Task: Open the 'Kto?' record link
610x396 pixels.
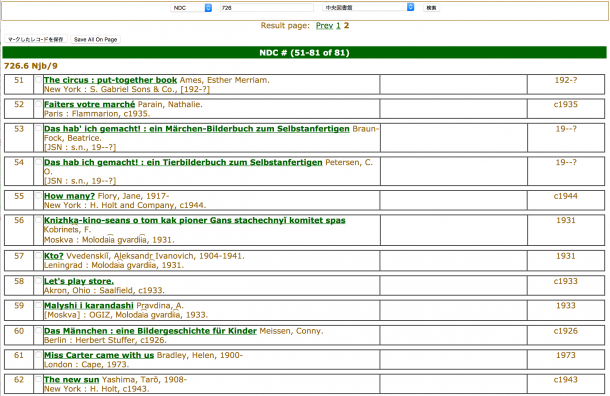Action: point(54,256)
